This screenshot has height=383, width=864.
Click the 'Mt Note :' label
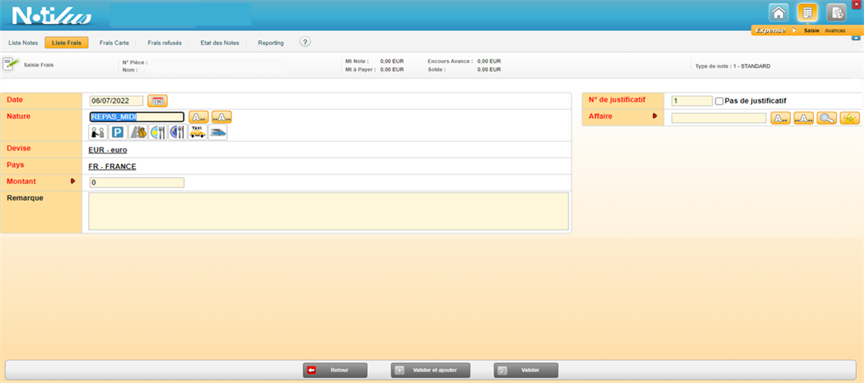click(357, 61)
